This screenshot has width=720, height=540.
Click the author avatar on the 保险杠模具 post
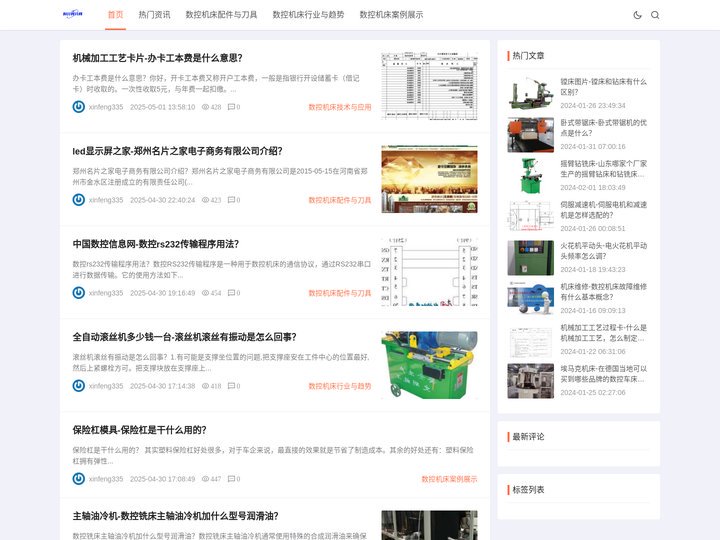79,478
